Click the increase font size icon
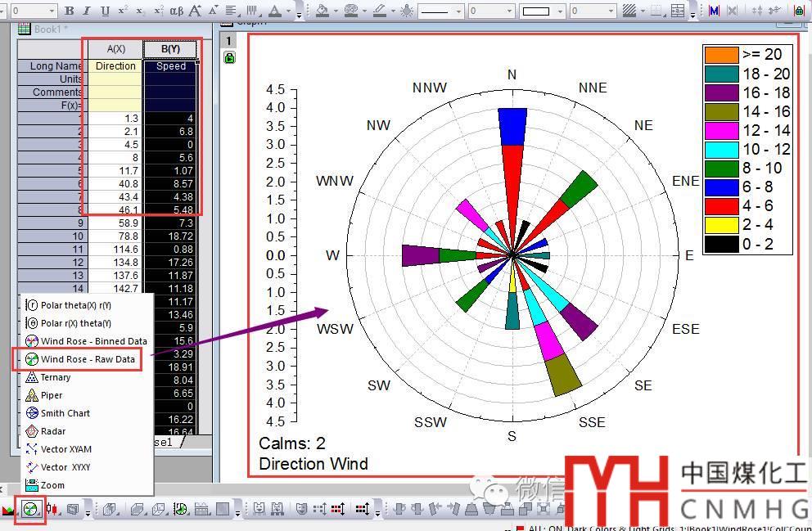The width and height of the screenshot is (812, 531). coord(195,11)
